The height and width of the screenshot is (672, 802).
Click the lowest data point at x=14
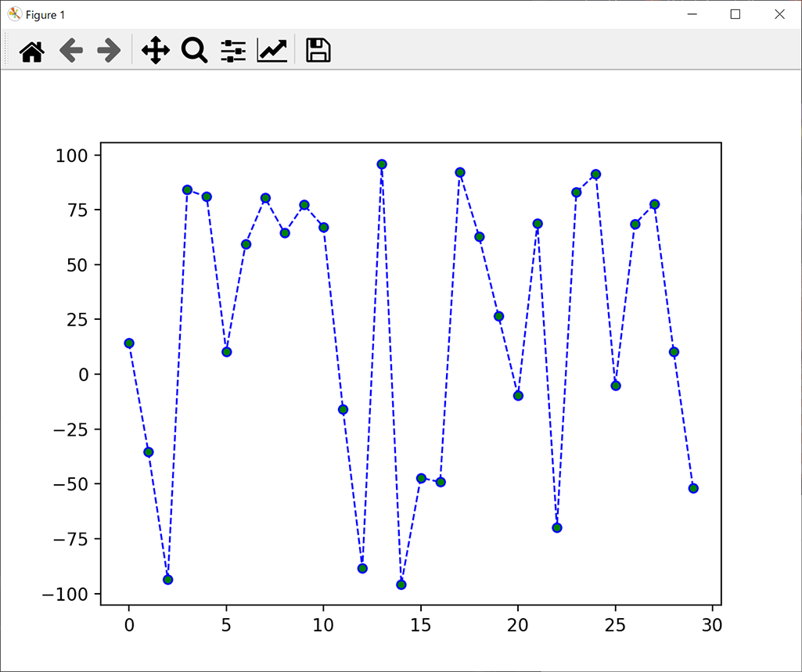click(401, 584)
